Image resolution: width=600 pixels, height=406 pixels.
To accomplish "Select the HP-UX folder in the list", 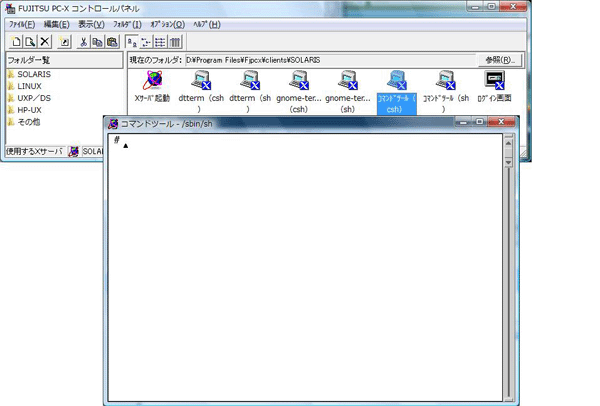I will pyautogui.click(x=24, y=110).
